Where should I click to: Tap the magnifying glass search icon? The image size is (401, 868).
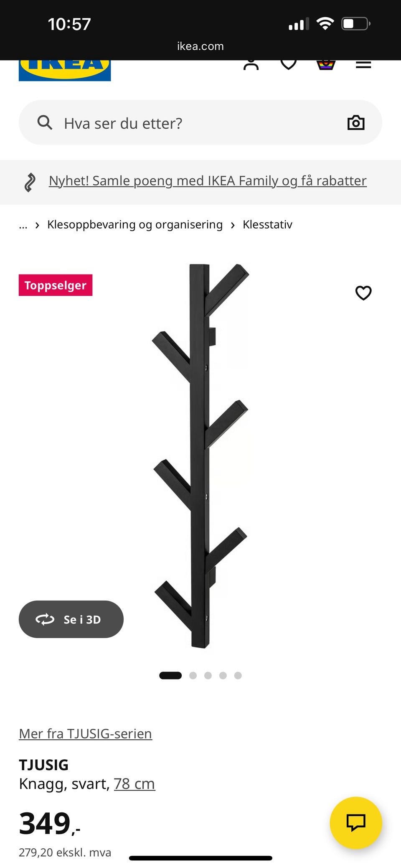click(x=45, y=123)
